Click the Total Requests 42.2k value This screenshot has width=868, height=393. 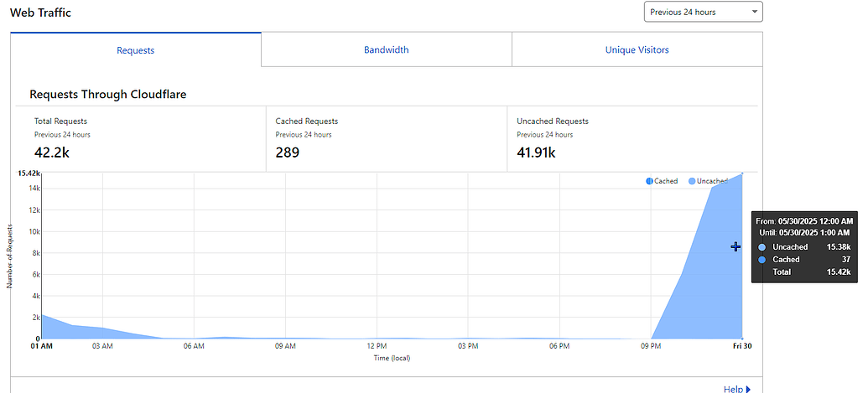[51, 153]
